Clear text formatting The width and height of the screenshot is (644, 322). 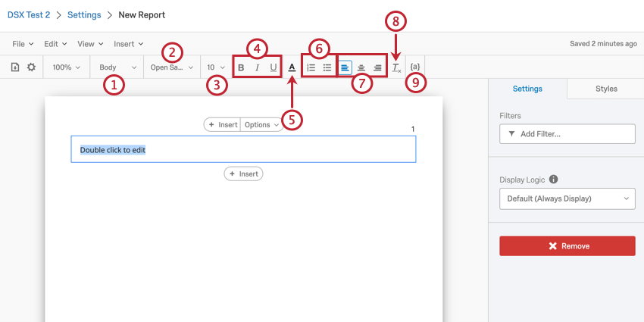(395, 67)
